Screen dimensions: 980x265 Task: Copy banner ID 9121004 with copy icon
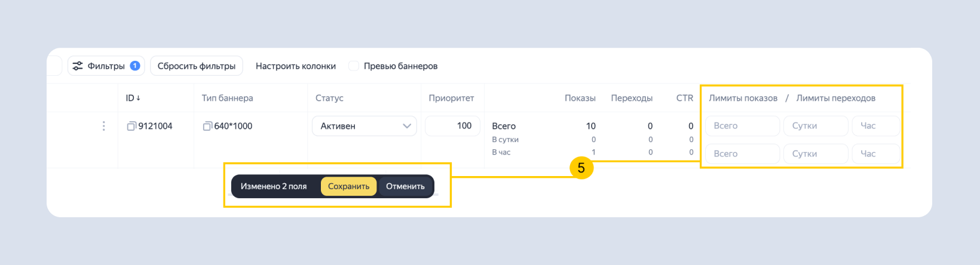coord(131,126)
